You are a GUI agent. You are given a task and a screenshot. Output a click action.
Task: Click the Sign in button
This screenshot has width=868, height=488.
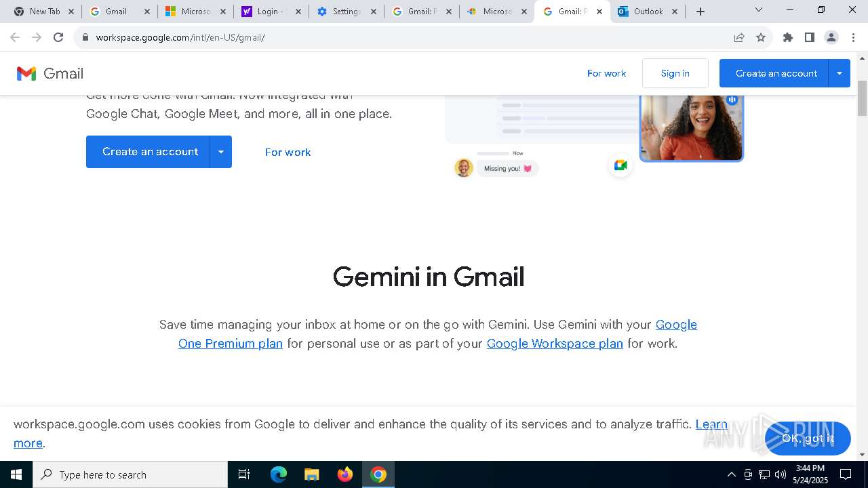[675, 73]
